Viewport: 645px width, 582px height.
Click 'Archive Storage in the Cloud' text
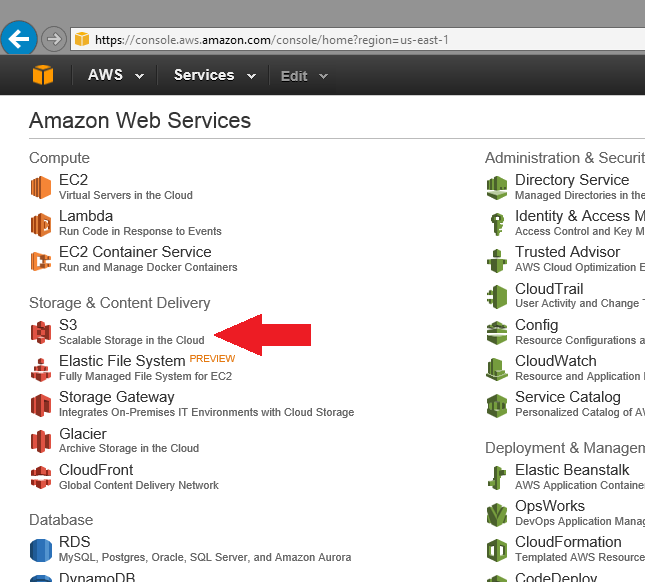pos(129,448)
